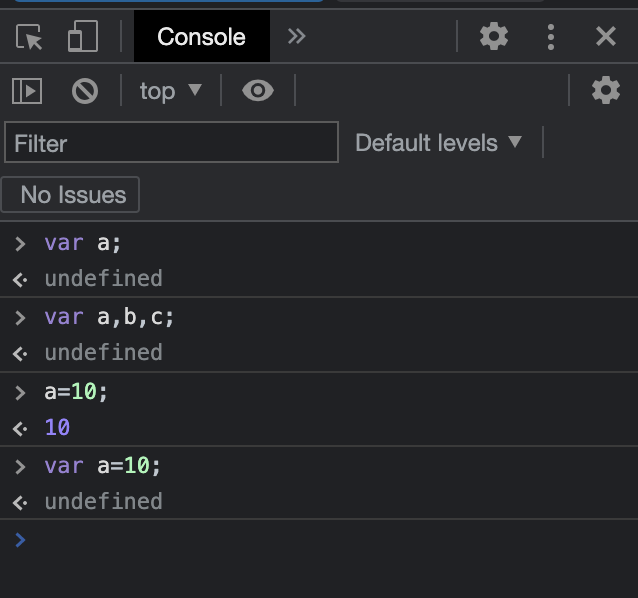Close the DevTools panel
638x598 pixels.
point(606,38)
